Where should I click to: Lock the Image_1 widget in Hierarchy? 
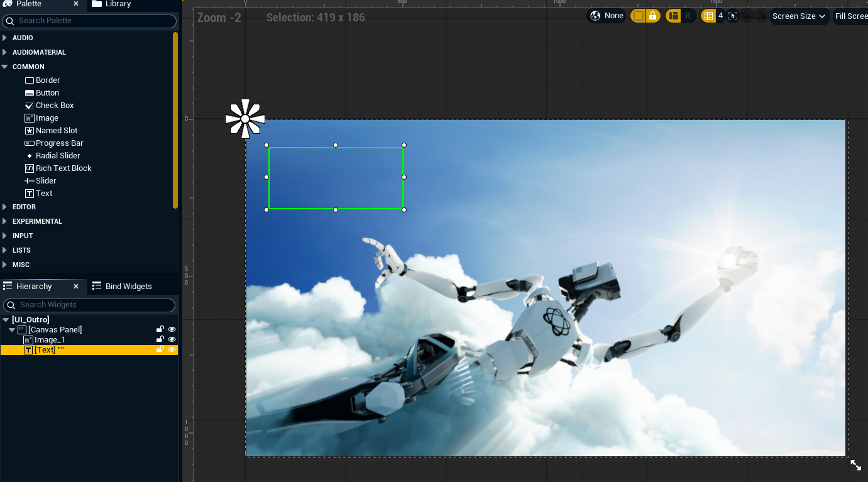click(x=160, y=339)
